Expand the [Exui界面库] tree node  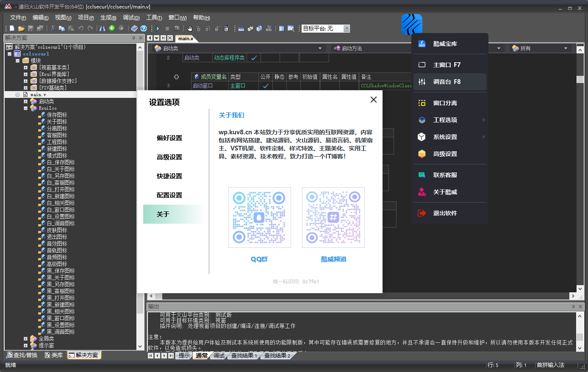(x=25, y=74)
